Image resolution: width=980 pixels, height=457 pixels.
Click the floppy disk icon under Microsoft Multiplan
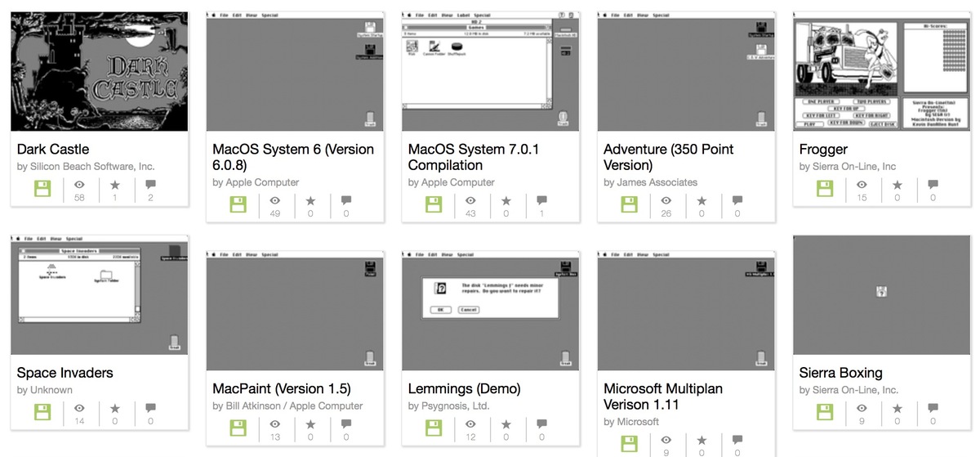630,444
